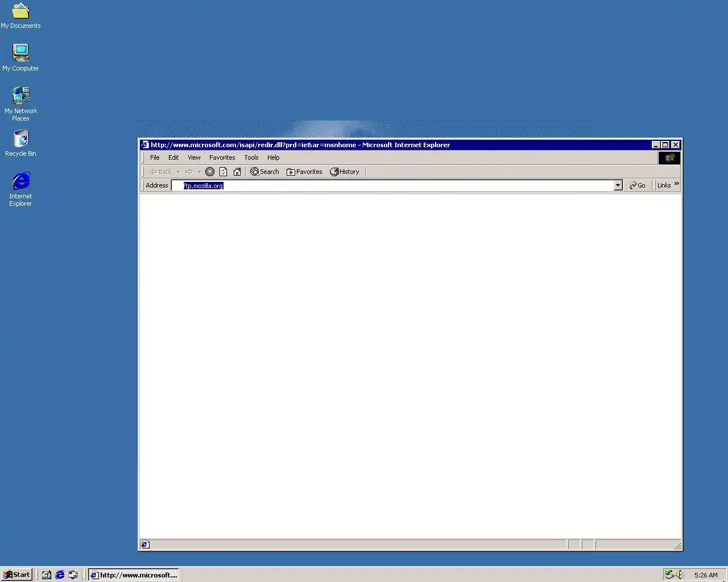The height and width of the screenshot is (582, 728).
Task: Expand the Links chevron overflow
Action: [x=677, y=184]
